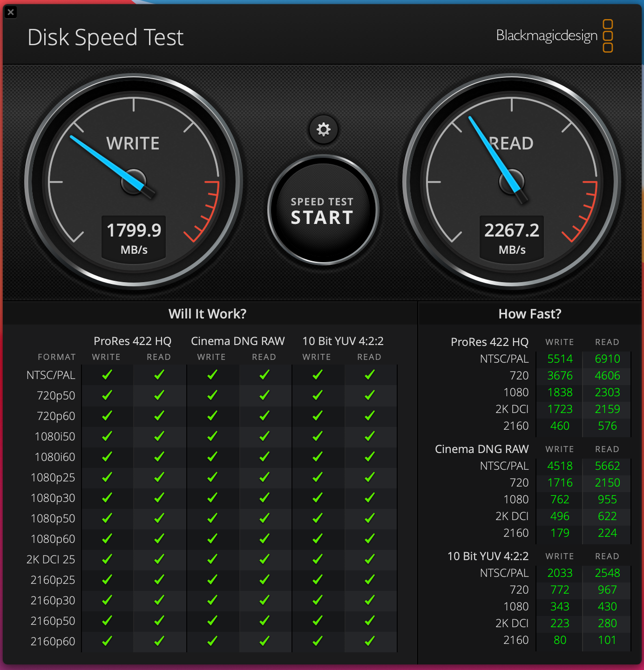Click 10 Bit YUV 2160 write value 80
Screen dimensions: 644x670
(560, 640)
